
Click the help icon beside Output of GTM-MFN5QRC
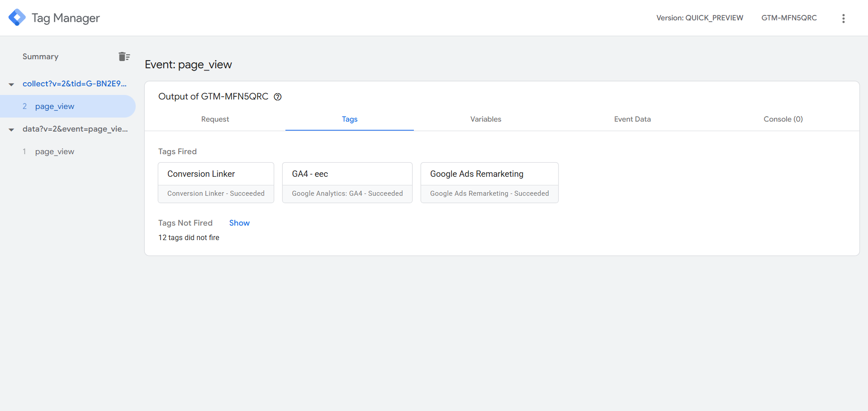point(278,97)
